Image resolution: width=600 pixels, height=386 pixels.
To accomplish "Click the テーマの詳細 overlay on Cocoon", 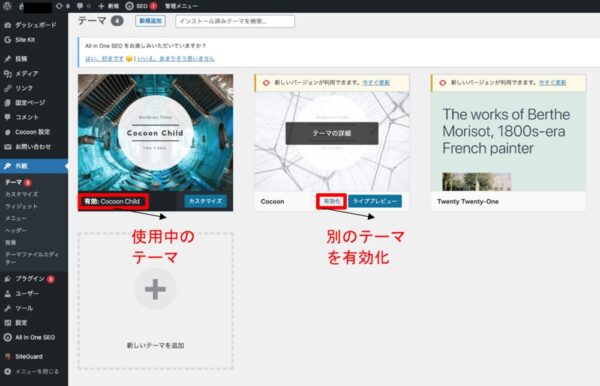I will (x=332, y=133).
